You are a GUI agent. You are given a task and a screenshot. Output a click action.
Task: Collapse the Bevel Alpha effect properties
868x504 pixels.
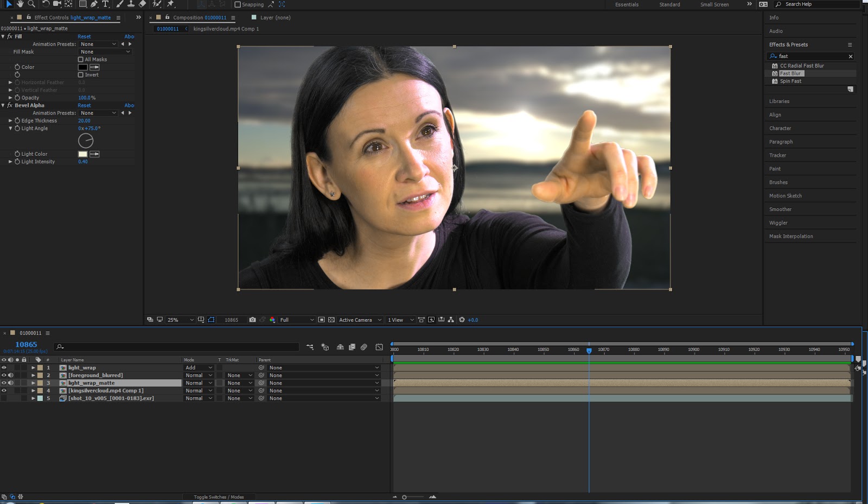3,105
